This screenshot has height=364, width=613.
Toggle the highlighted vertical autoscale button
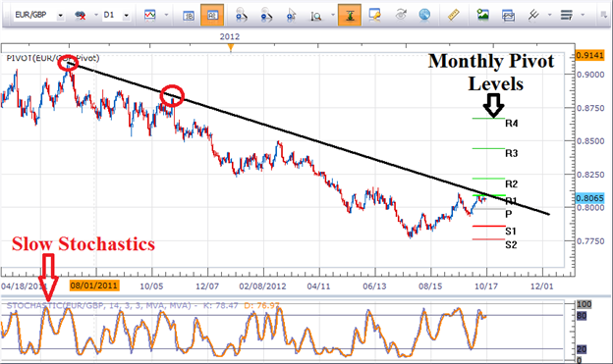(350, 16)
